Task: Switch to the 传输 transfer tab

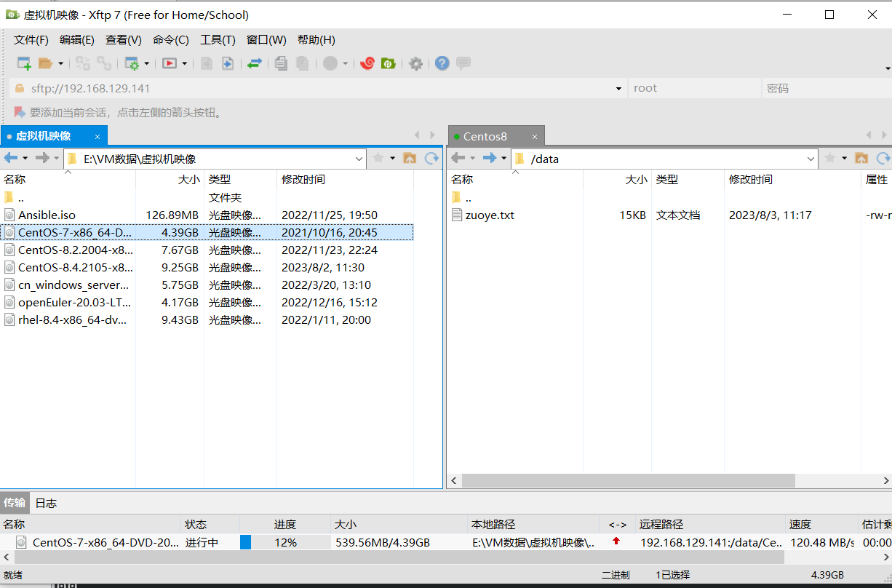Action: point(15,503)
